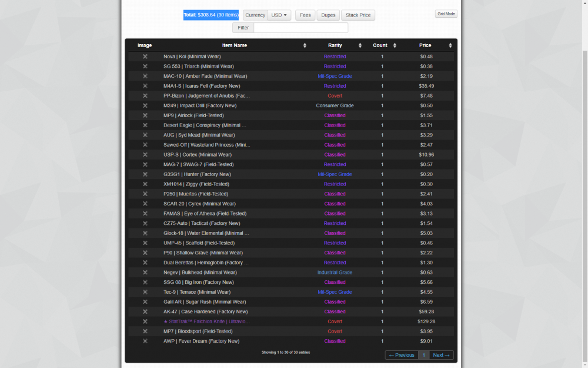This screenshot has height=368, width=588.
Task: Select the Galil AR | Sugar Rush item name
Action: [205, 302]
